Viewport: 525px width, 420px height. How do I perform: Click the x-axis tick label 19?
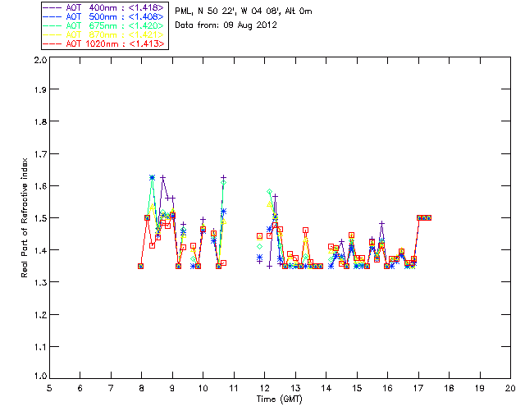[480, 388]
